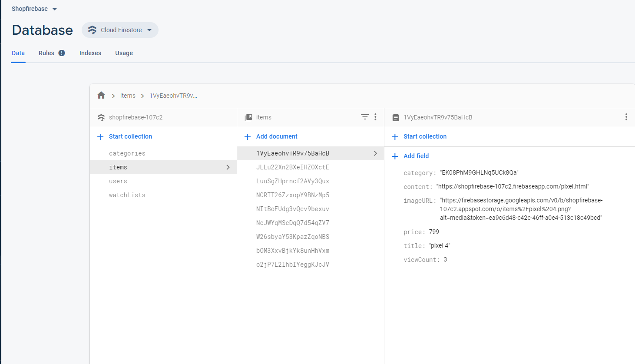Open the filter documents icon in items panel

pos(365,117)
